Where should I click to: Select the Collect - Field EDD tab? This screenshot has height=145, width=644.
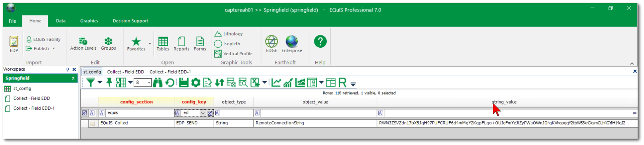coord(126,72)
